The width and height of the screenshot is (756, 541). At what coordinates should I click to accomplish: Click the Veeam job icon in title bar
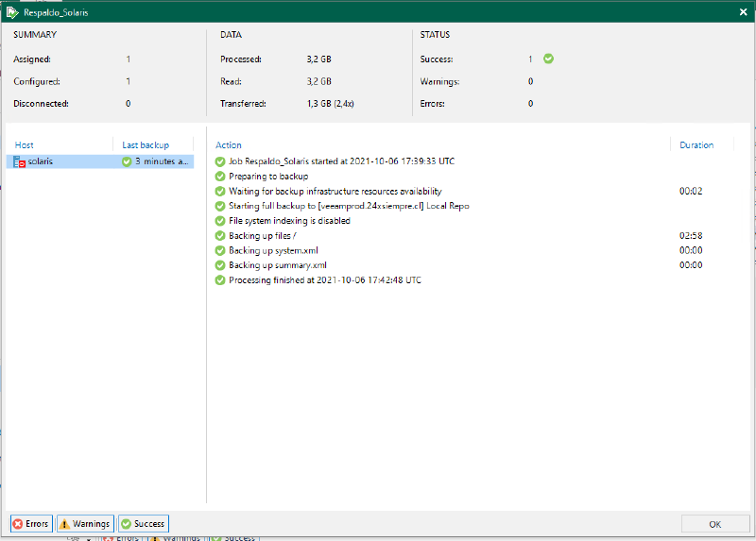(x=12, y=12)
